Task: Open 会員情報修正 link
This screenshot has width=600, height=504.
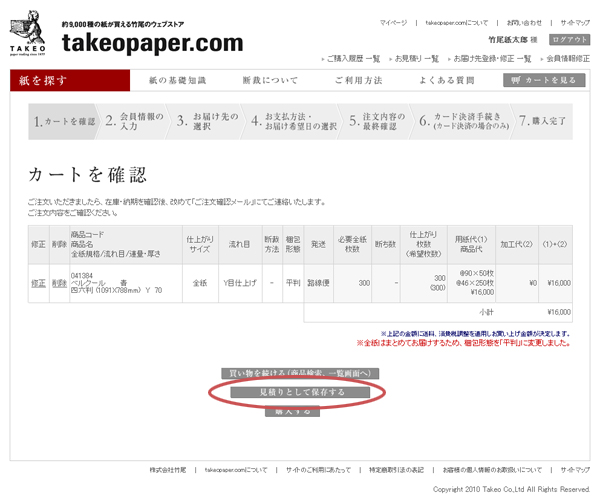Action: (x=566, y=59)
